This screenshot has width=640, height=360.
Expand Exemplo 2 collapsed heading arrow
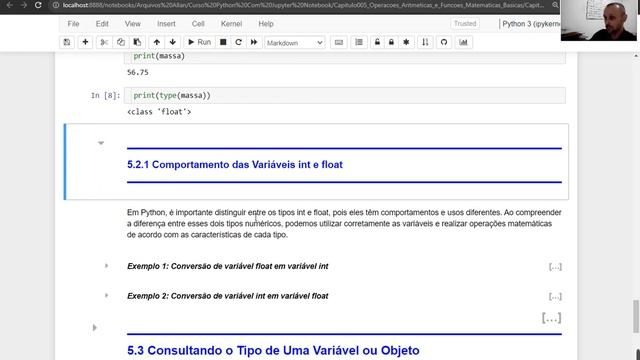pyautogui.click(x=107, y=296)
